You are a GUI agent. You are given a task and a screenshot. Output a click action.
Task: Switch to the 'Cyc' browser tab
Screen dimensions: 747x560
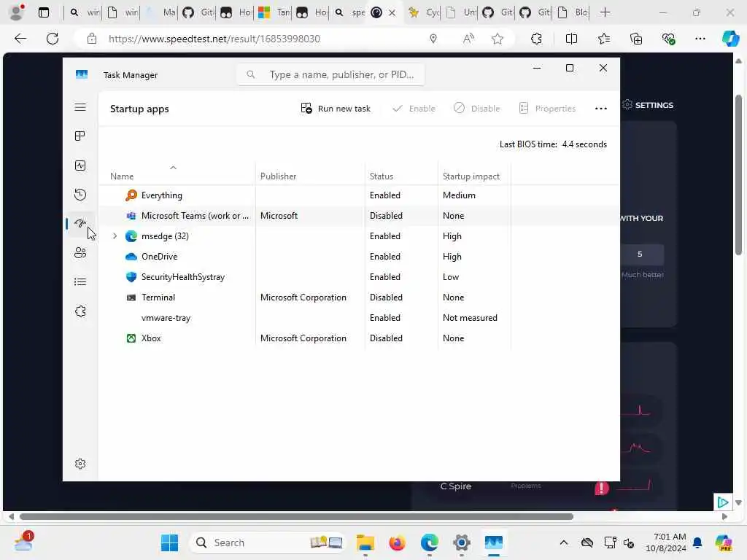click(x=424, y=12)
